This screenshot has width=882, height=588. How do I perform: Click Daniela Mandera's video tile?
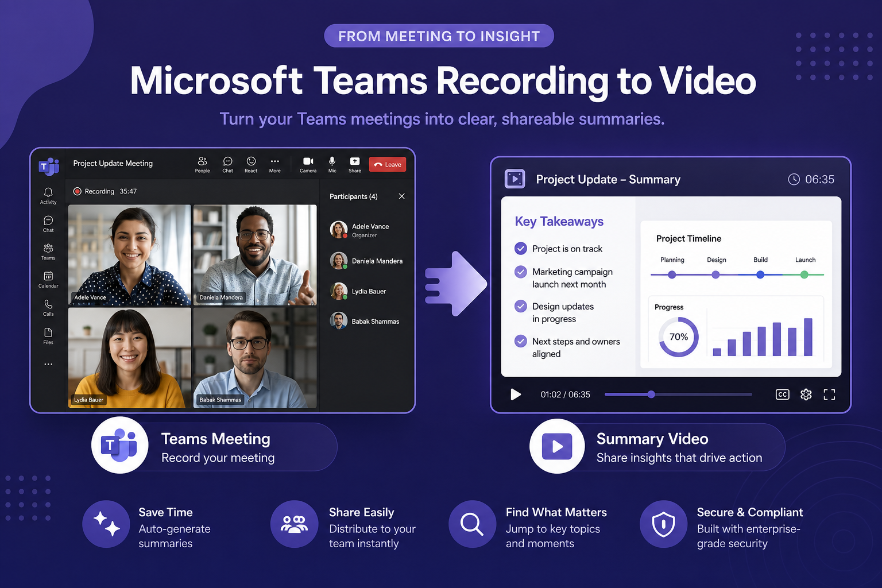click(x=255, y=255)
